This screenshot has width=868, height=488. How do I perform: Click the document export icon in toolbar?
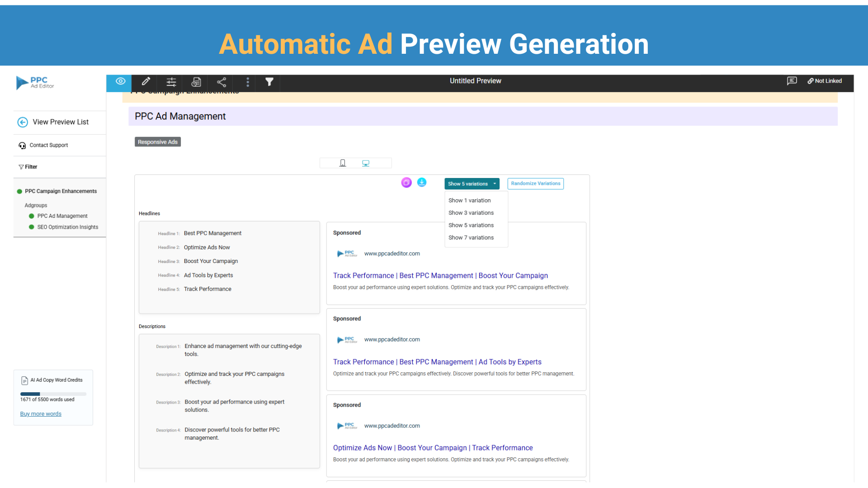pos(196,82)
